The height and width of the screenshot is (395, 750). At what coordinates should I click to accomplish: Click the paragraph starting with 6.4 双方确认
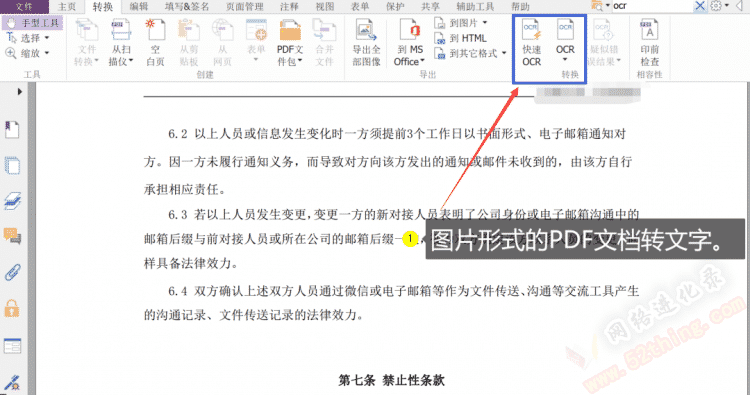click(391, 303)
